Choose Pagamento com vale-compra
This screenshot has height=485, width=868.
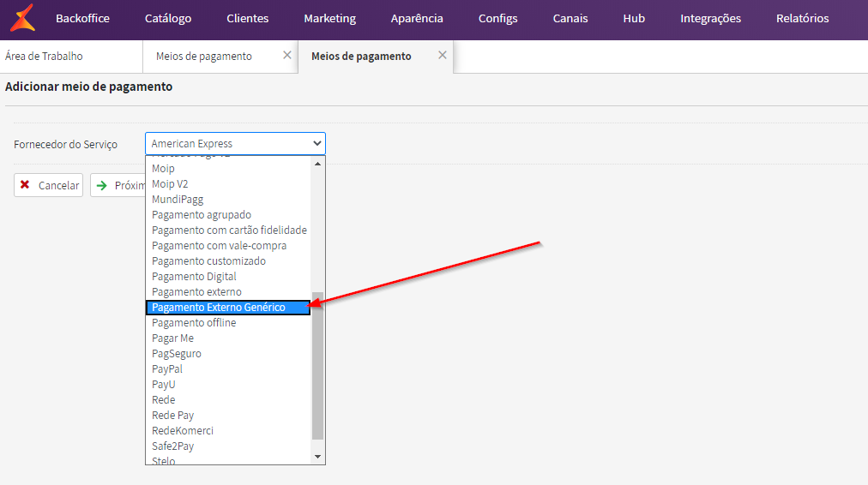click(x=228, y=246)
